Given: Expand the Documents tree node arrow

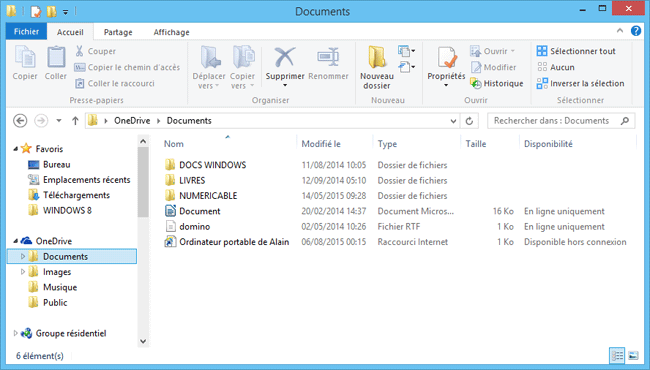Looking at the screenshot, I should pyautogui.click(x=23, y=256).
